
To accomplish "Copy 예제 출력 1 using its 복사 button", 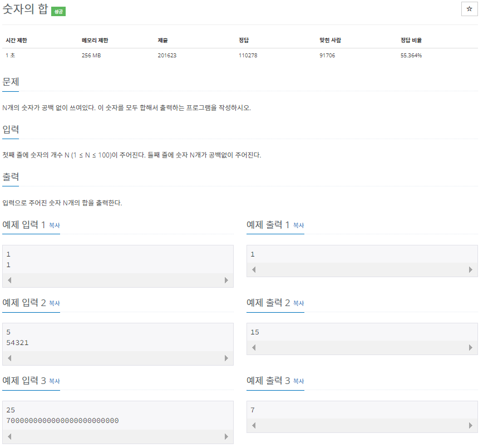I will pyautogui.click(x=298, y=225).
